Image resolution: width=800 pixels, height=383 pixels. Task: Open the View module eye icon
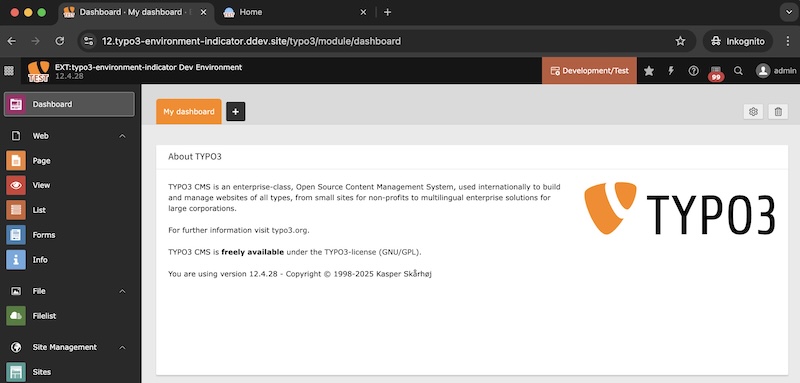point(16,185)
